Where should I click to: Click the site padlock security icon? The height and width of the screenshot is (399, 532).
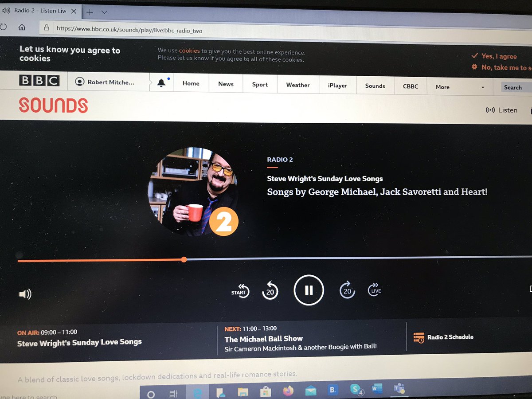(x=46, y=28)
